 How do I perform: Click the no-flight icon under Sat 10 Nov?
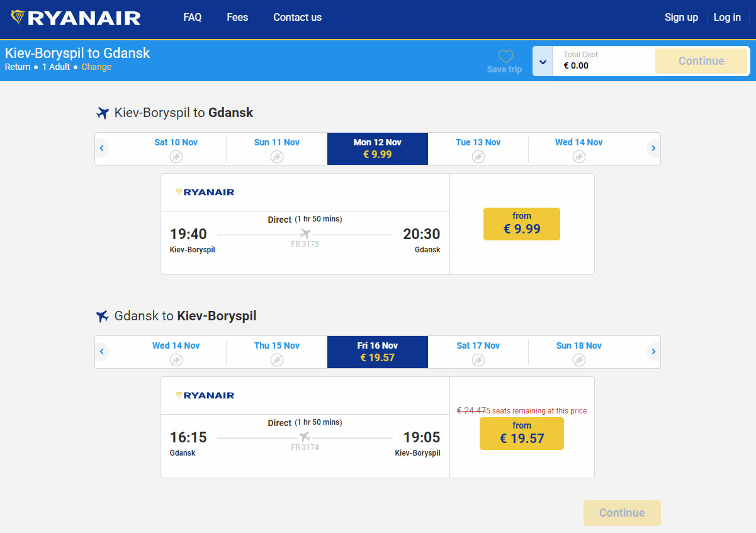pos(176,157)
